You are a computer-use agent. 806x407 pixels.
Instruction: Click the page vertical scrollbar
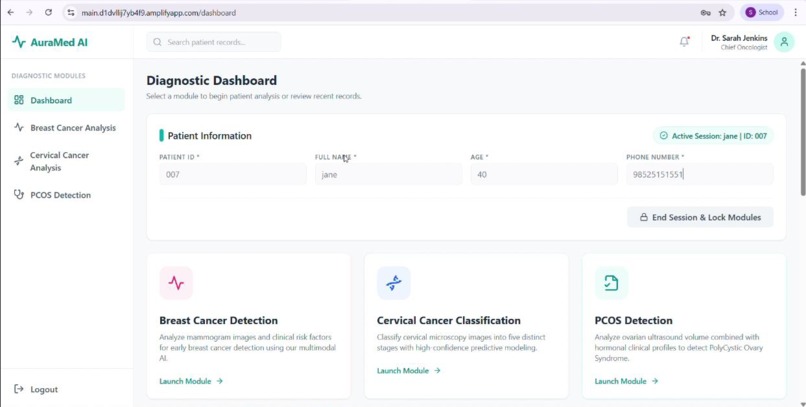coord(803,132)
